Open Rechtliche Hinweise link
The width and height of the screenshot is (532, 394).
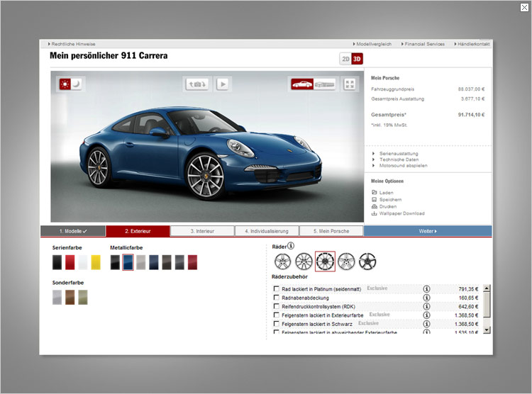tap(72, 44)
